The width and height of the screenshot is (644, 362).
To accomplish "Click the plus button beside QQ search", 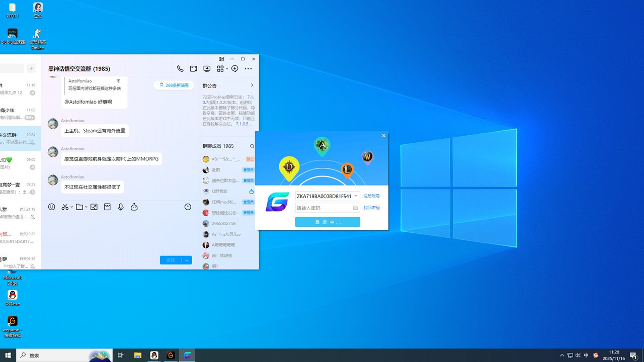I will pyautogui.click(x=31, y=68).
